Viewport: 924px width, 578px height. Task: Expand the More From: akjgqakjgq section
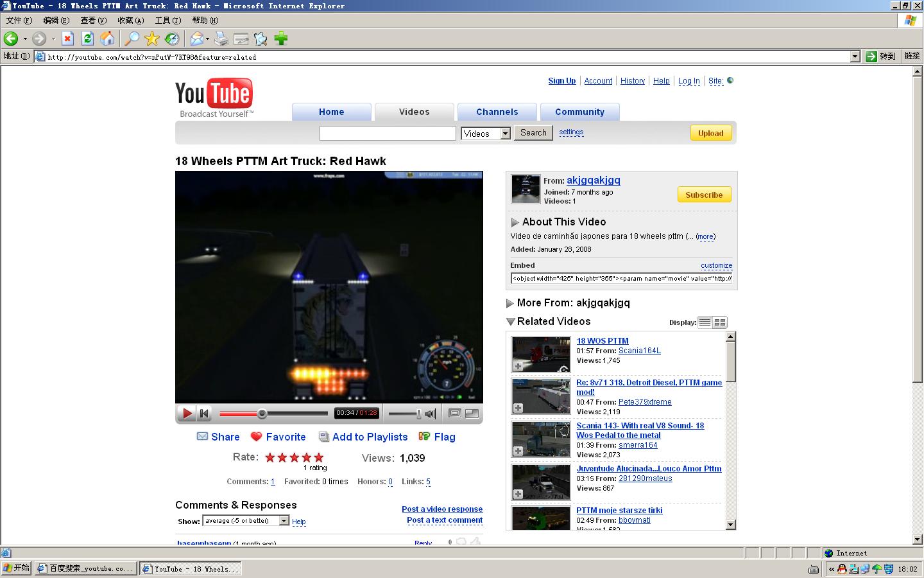(x=510, y=303)
